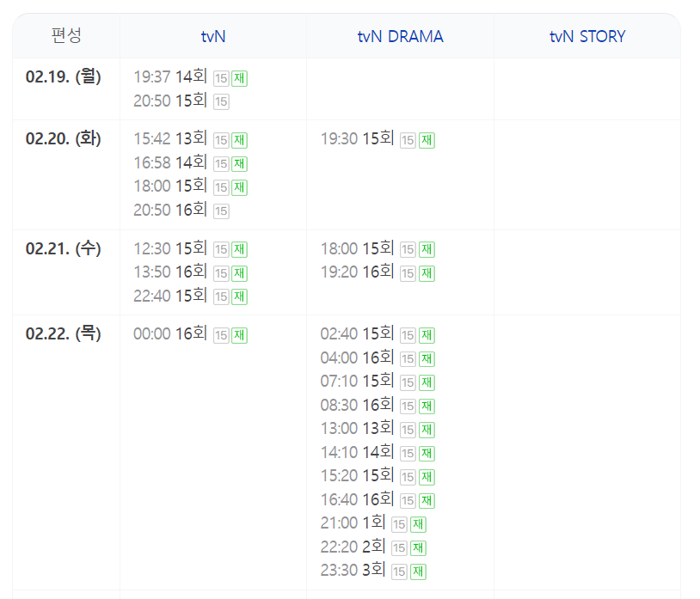Click tvN 18:00 15회 entry on 02.20

191,186
